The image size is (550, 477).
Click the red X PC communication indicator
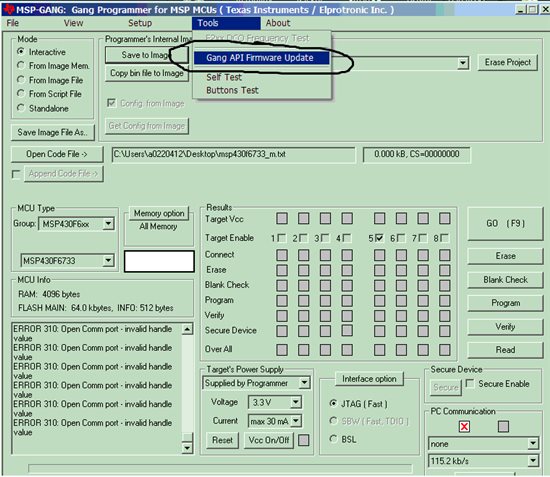coord(464,426)
